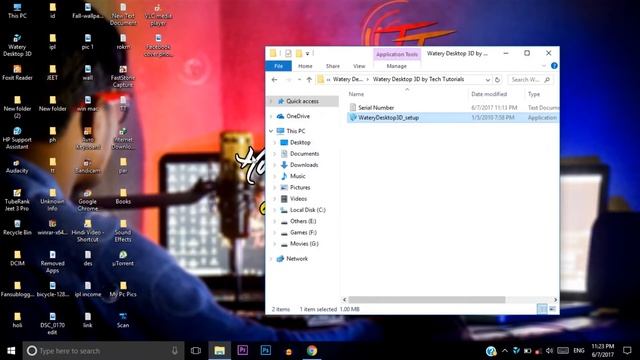Image resolution: width=640 pixels, height=360 pixels.
Task: Open the File ribbon tab
Action: point(278,66)
